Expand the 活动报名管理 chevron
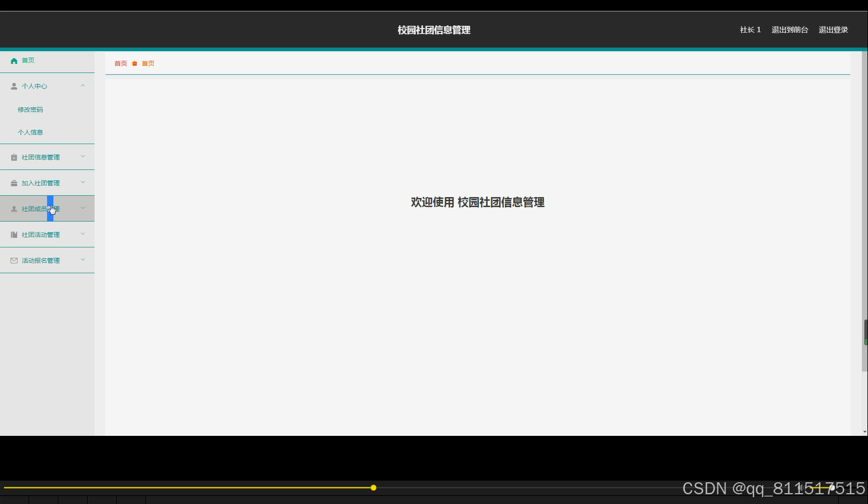868x504 pixels. click(x=83, y=259)
